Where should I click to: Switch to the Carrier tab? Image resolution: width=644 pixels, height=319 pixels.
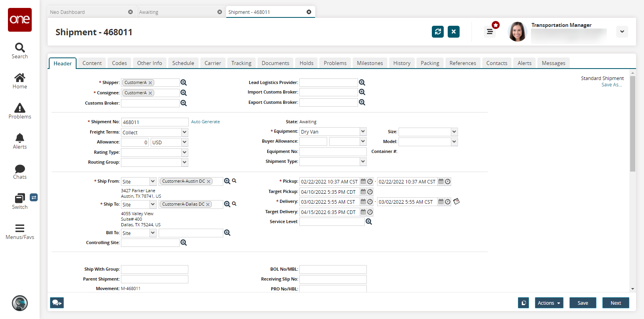click(x=213, y=63)
